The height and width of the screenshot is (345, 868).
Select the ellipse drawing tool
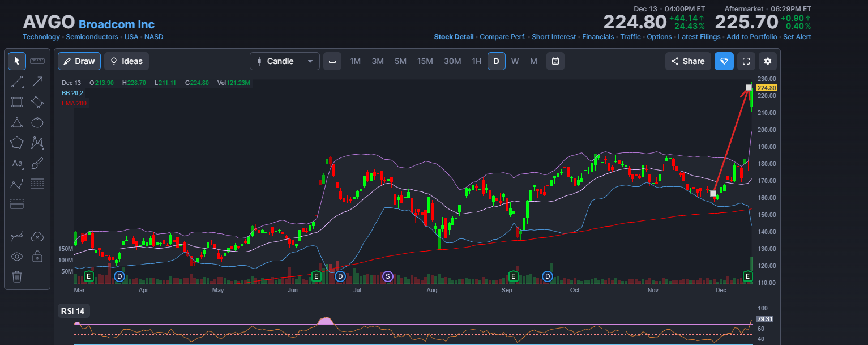coord(37,122)
